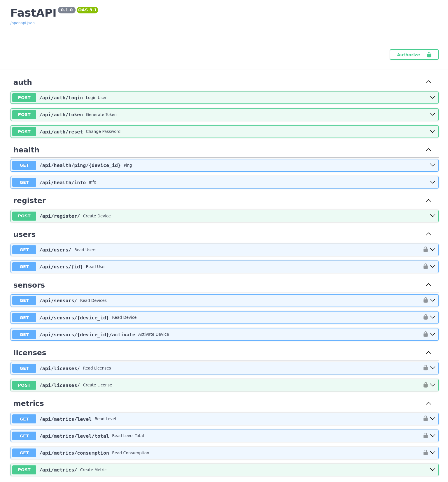Open the /openapi.json link
Viewport: 448px width, 482px height.
click(22, 23)
